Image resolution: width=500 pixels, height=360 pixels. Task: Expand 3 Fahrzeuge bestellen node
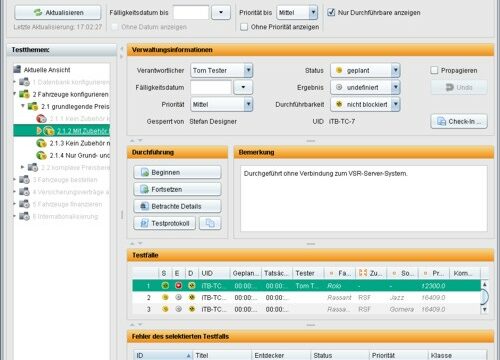[14, 179]
